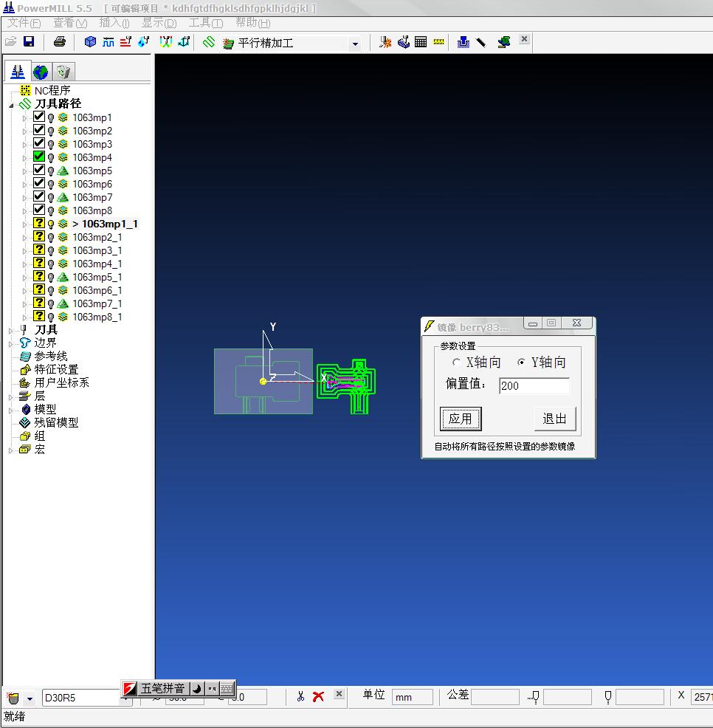713x728 pixels.
Task: Click the collision checking icon
Action: click(x=385, y=42)
